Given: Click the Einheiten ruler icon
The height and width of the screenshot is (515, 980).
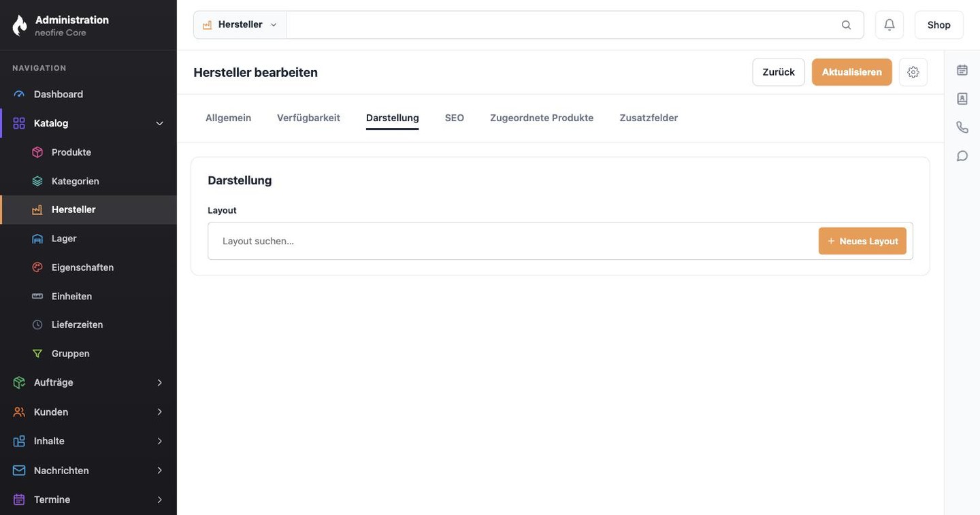Looking at the screenshot, I should pyautogui.click(x=37, y=297).
